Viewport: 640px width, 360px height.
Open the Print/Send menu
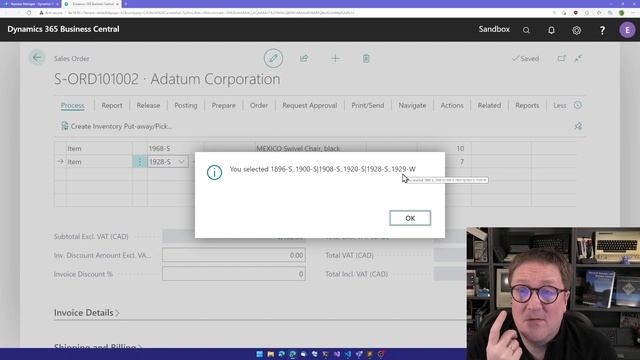coord(367,105)
